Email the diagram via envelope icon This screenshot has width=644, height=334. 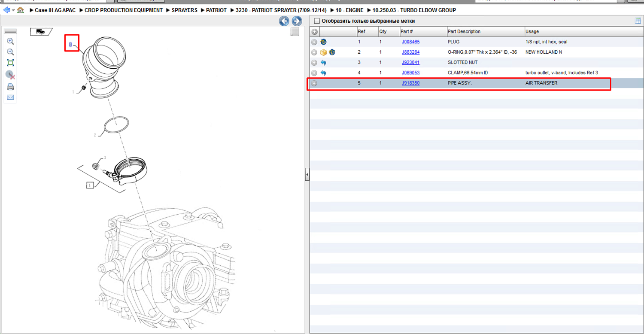click(10, 97)
